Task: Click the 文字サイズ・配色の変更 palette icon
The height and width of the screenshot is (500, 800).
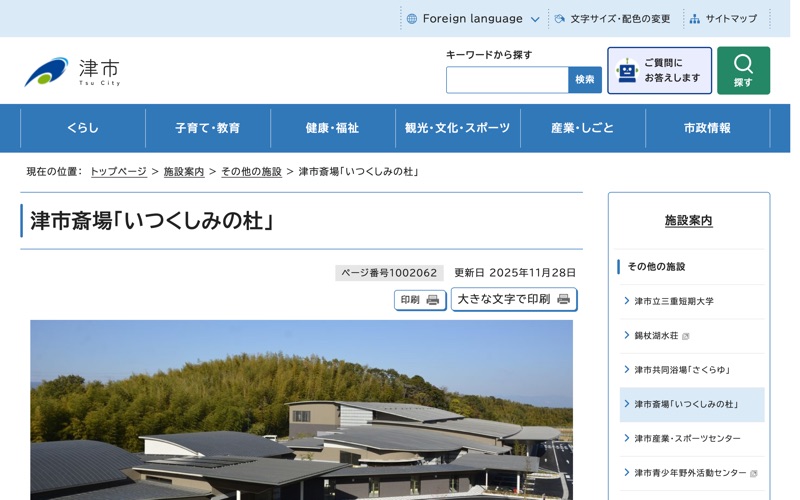Action: (x=560, y=19)
